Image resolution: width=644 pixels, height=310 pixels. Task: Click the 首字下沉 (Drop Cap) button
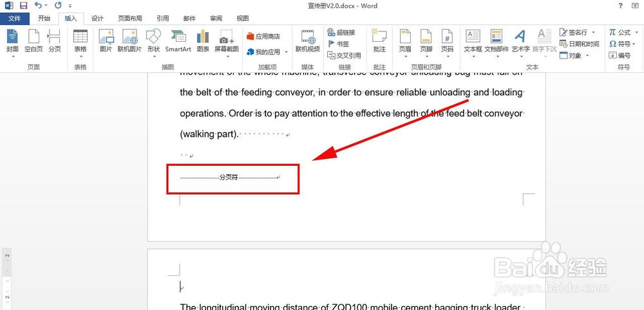pyautogui.click(x=544, y=43)
